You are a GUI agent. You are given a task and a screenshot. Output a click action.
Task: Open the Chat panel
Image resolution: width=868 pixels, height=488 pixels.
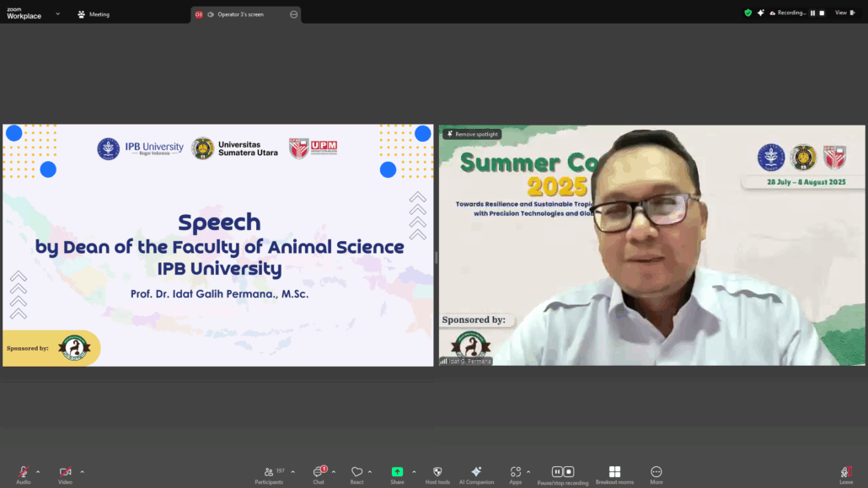[319, 473]
